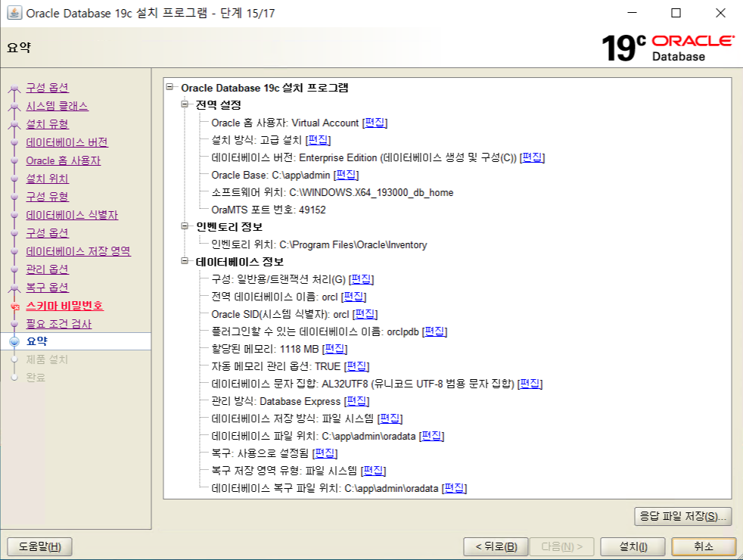This screenshot has height=560, width=743.
Task: Go to 복구 옵션 step
Action: click(x=48, y=288)
